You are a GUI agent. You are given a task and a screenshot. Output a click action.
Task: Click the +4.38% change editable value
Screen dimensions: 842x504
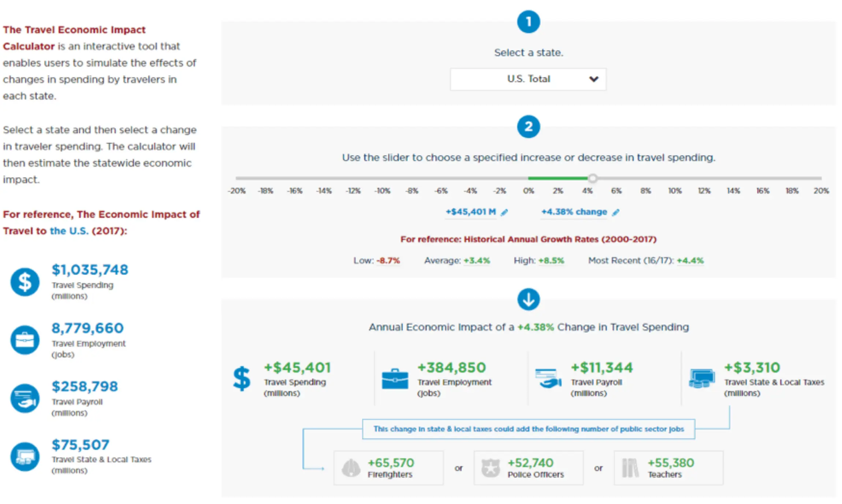tap(574, 212)
